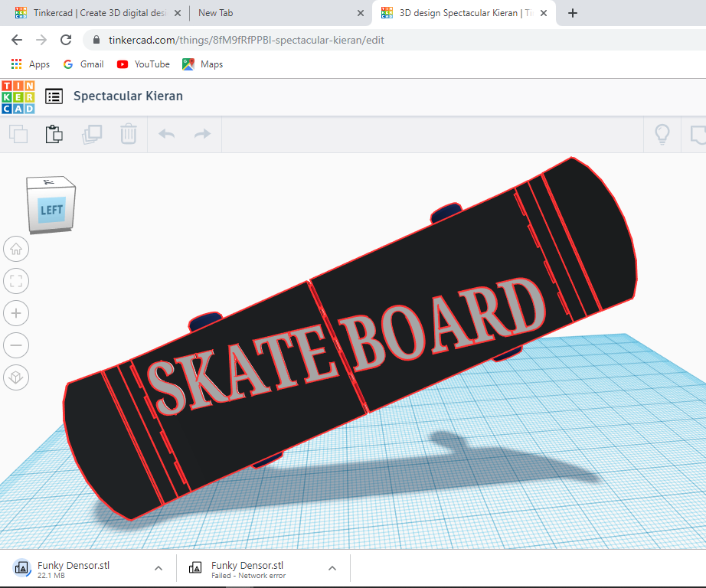This screenshot has height=588, width=706.
Task: Click the Show all lightbulb icon
Action: [662, 134]
